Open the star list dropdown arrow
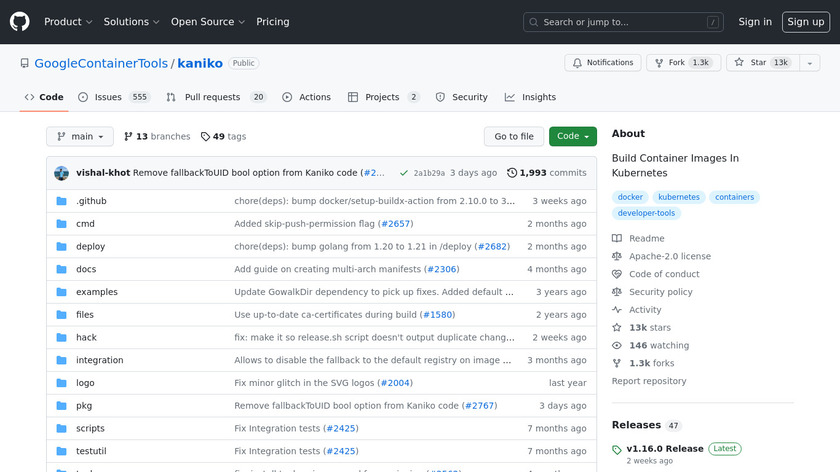840x472 pixels. [810, 63]
